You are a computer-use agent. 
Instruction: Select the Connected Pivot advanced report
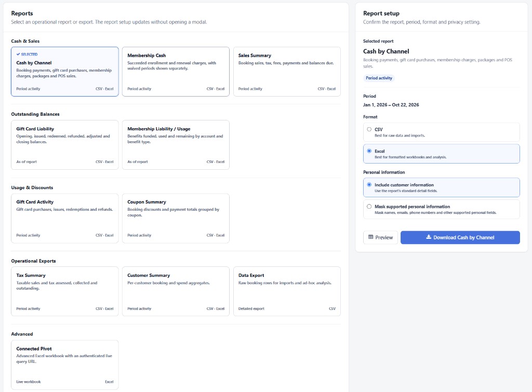(x=65, y=365)
